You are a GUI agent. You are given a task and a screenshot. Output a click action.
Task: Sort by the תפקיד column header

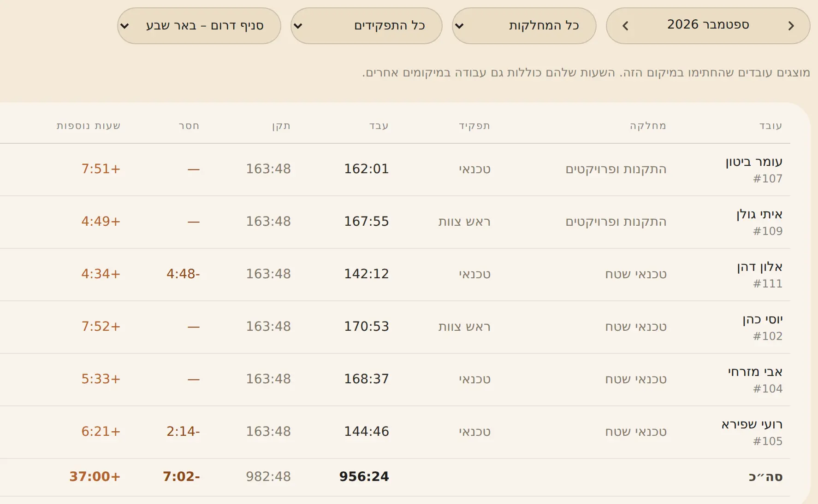(474, 126)
